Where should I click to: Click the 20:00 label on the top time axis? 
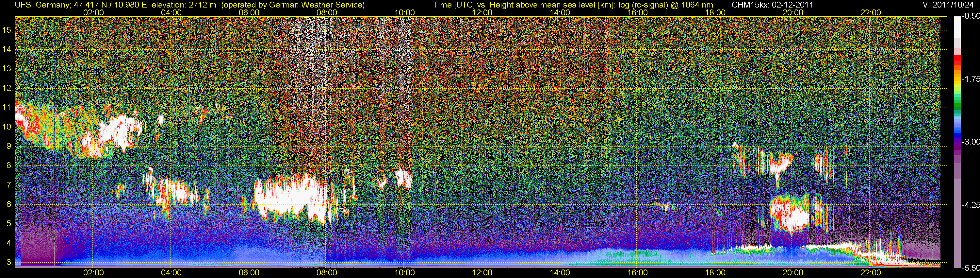[793, 12]
